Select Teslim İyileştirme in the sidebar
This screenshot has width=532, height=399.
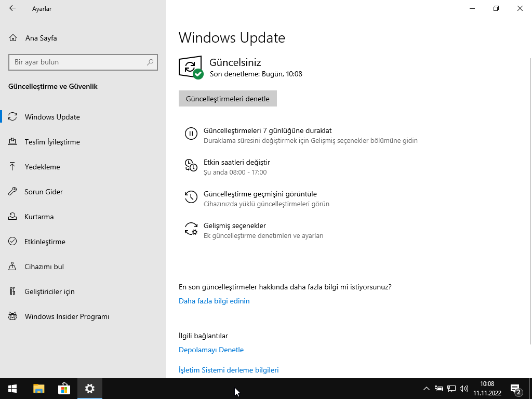pos(83,142)
